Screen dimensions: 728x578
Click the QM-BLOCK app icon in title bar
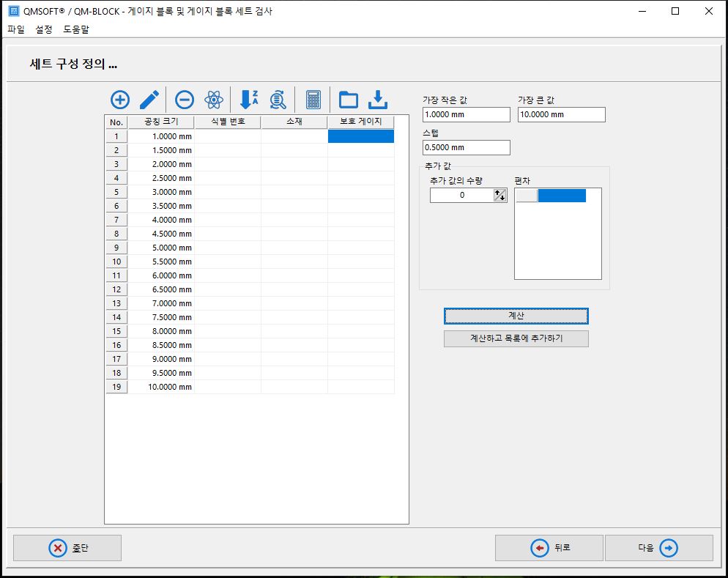point(14,11)
